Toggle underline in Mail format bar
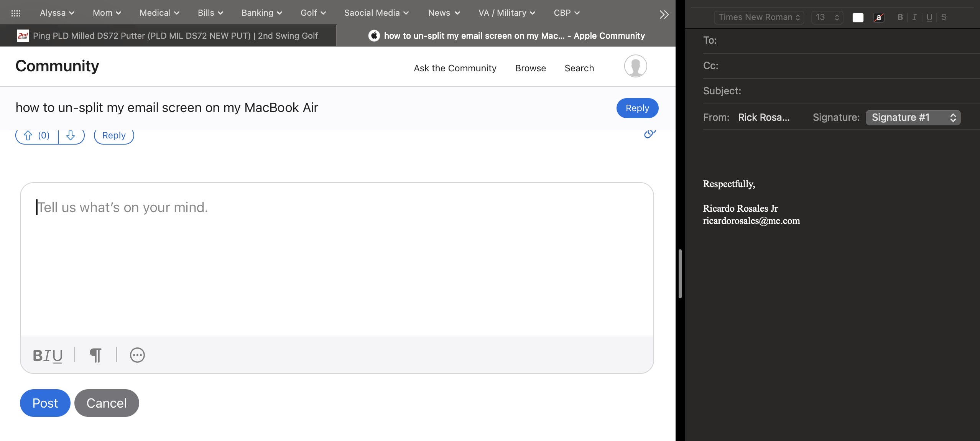Image resolution: width=980 pixels, height=441 pixels. 929,17
